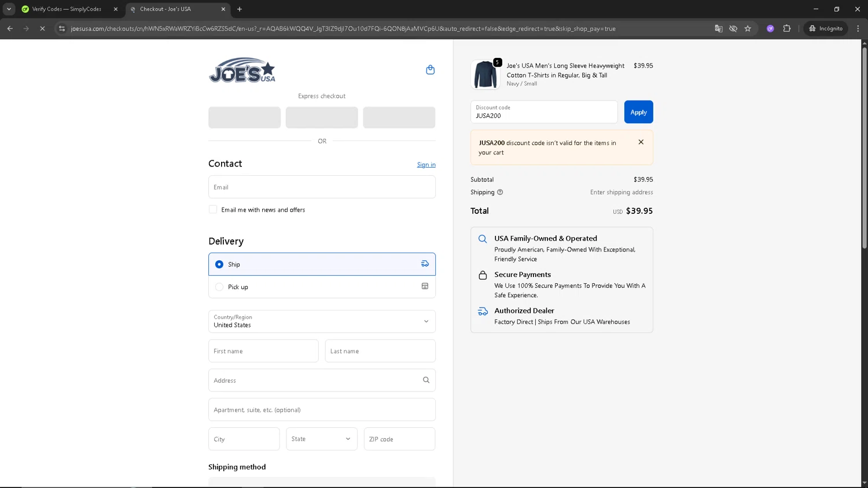Click the Authorized Dealer truck icon

[483, 312]
